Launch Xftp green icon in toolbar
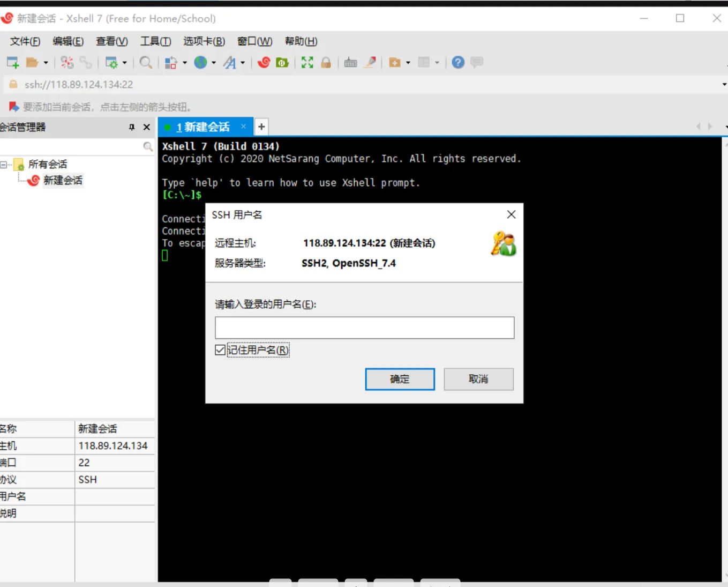The height and width of the screenshot is (587, 728). 282,63
